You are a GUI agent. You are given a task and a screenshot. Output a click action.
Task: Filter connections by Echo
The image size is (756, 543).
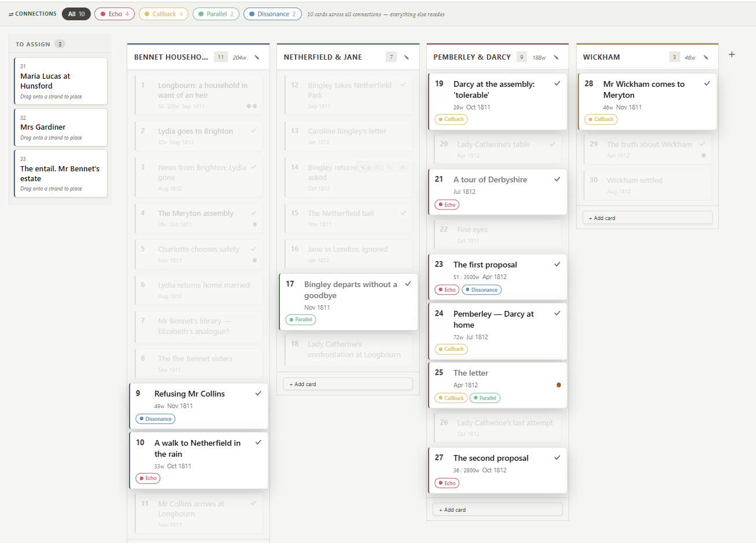tap(115, 14)
